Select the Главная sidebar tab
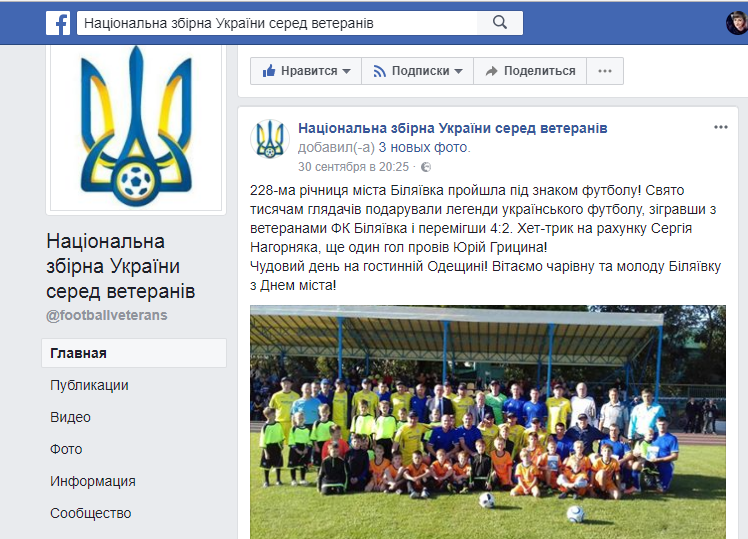Viewport: 748px width, 539px height. [x=134, y=353]
